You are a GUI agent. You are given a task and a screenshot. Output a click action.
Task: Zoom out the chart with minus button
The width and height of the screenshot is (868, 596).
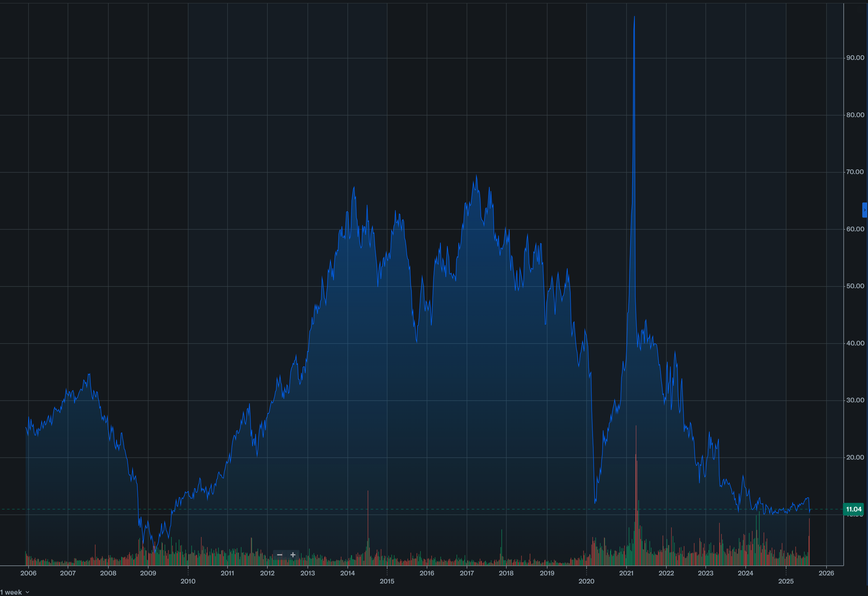click(279, 555)
